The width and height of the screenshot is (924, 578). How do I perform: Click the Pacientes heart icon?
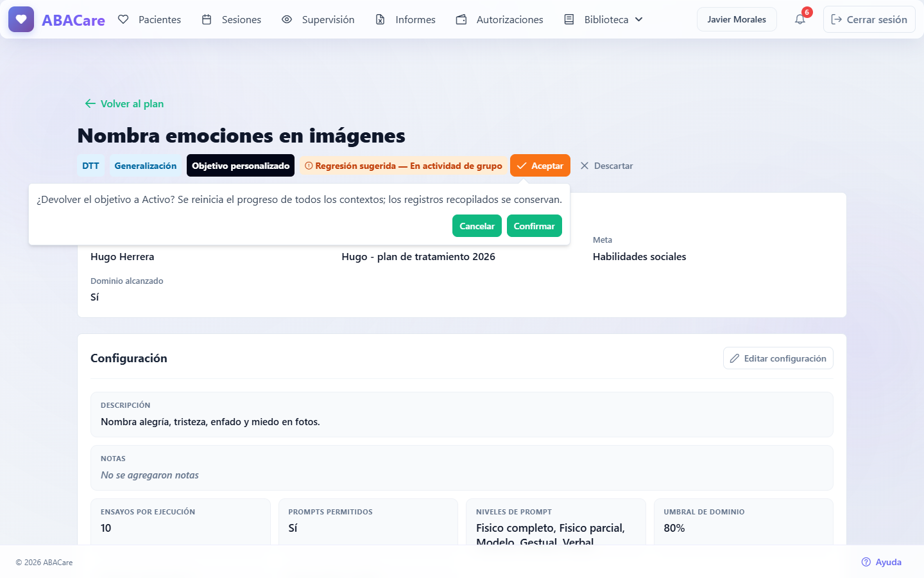click(x=123, y=19)
